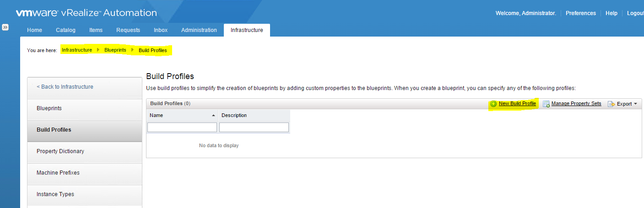644x208 pixels.
Task: Open Property Dictionary in the sidebar
Action: point(85,151)
